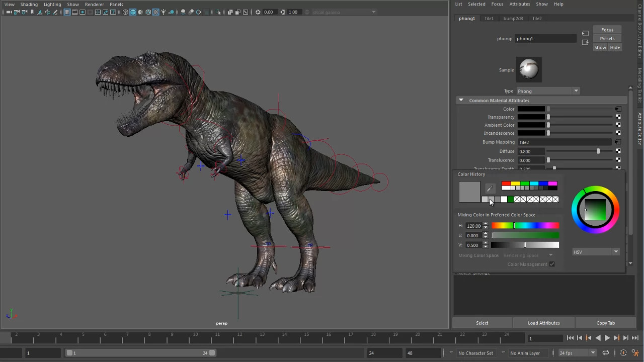Jump to start of playback range

(570, 338)
